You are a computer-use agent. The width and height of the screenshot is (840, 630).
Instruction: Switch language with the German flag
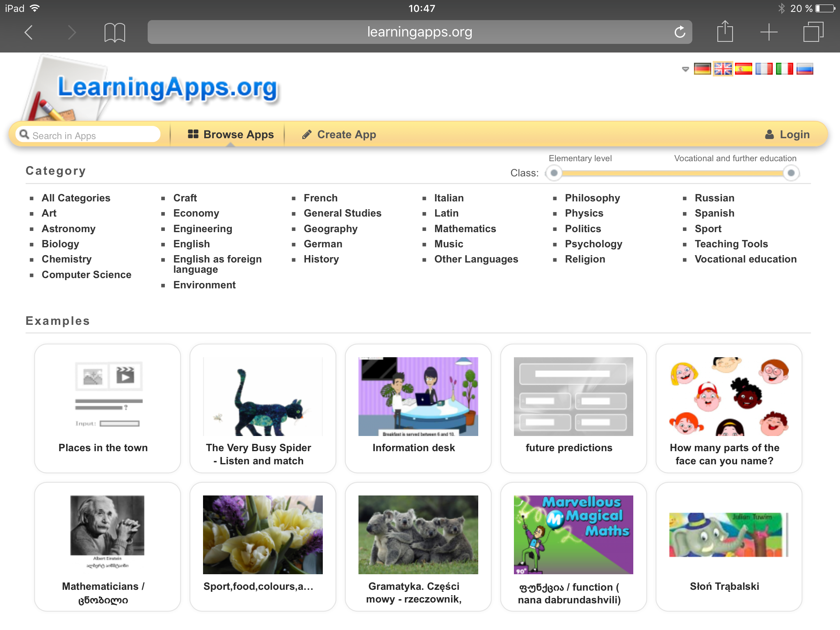click(702, 68)
